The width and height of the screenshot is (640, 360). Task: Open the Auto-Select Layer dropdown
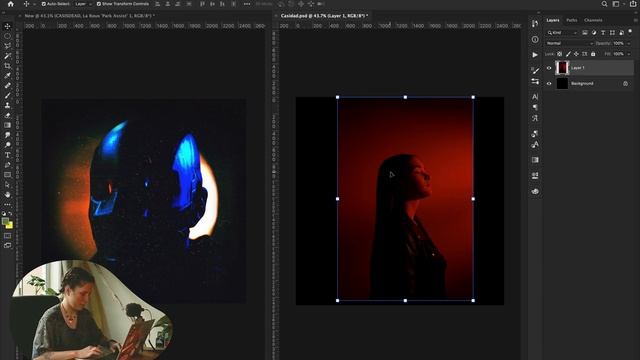click(x=82, y=4)
